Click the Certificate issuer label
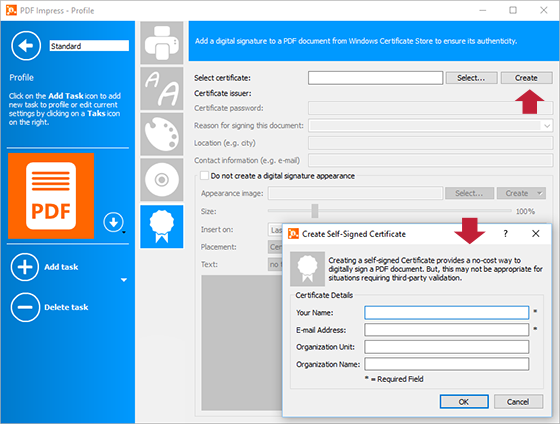This screenshot has width=560, height=424. click(223, 93)
